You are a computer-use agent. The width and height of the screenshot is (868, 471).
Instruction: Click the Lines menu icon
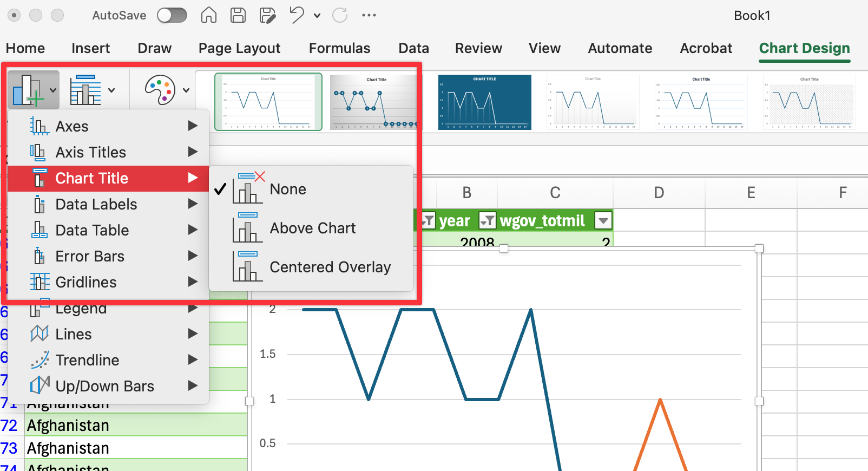click(x=40, y=334)
